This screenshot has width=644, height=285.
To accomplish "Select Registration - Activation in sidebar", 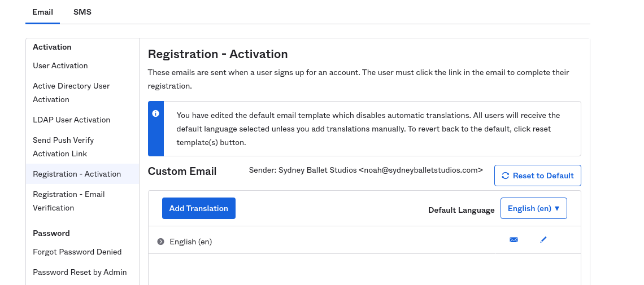I will [77, 174].
